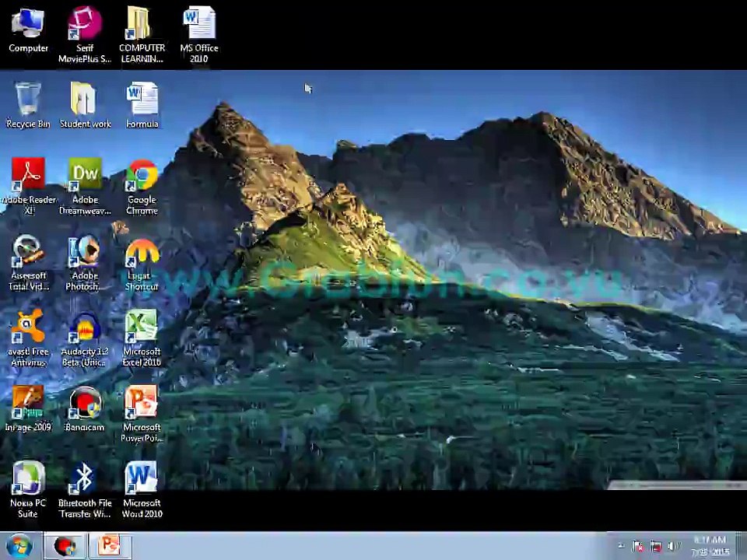Open the taskbar clock and date
This screenshot has height=560, width=747.
[x=710, y=546]
